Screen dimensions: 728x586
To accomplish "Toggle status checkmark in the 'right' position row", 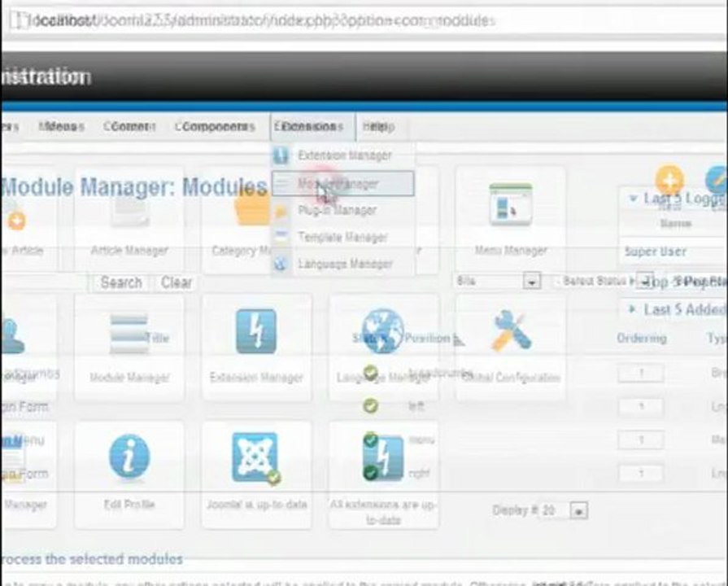I will [370, 473].
